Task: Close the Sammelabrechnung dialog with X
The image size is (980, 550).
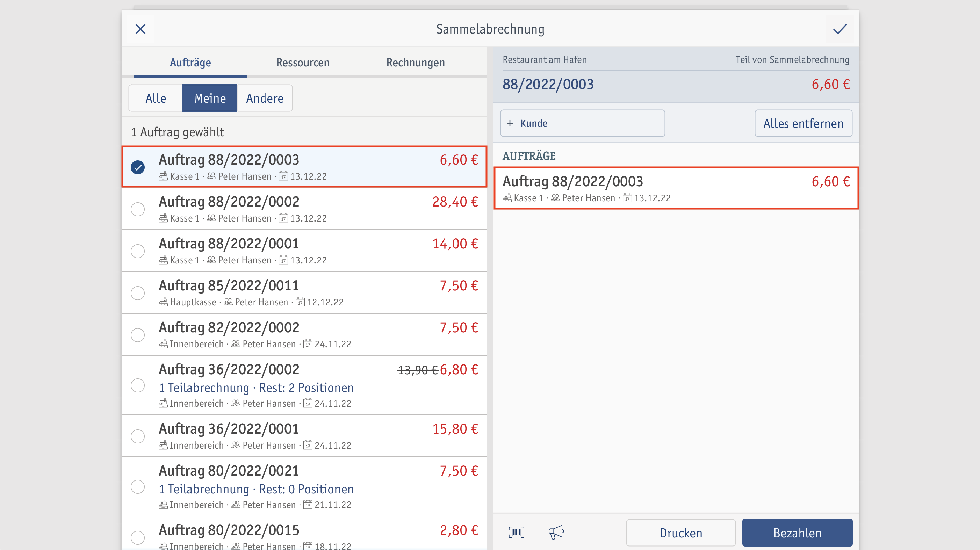Action: click(x=140, y=29)
